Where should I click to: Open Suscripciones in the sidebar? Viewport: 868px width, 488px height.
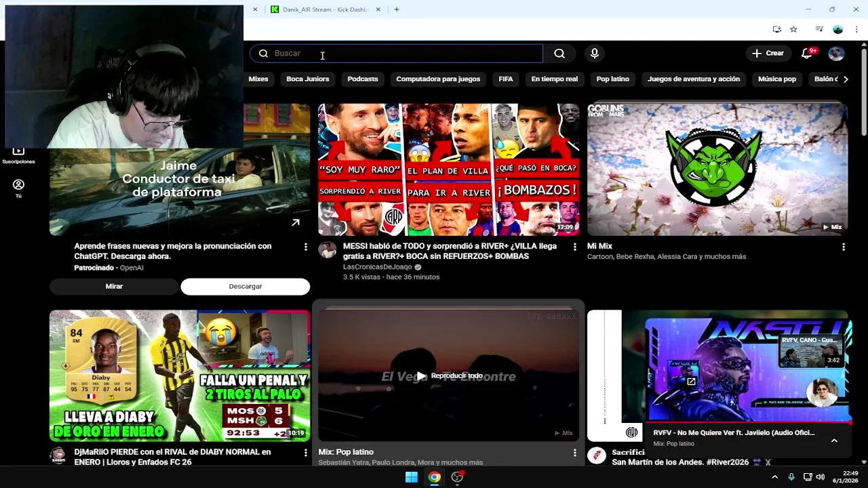coord(18,156)
